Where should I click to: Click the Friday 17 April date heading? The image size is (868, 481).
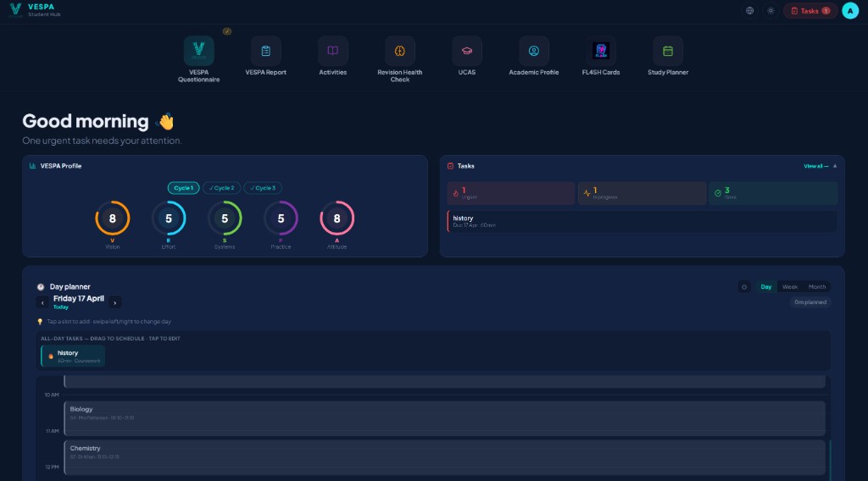79,299
